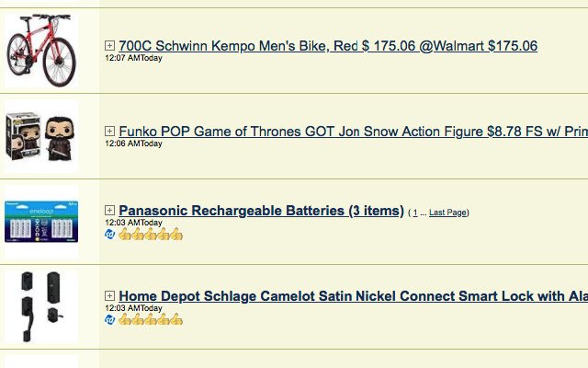Open the Funko POP Game of Thrones deal

tap(353, 132)
